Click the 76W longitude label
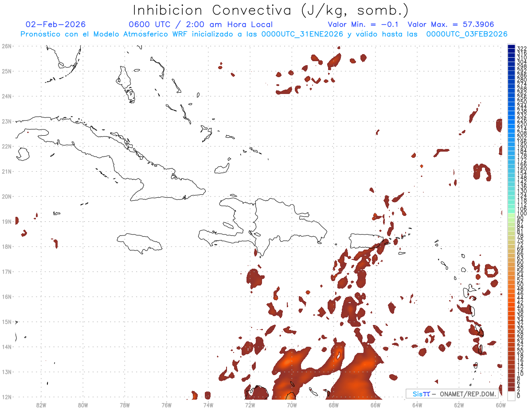 click(167, 404)
